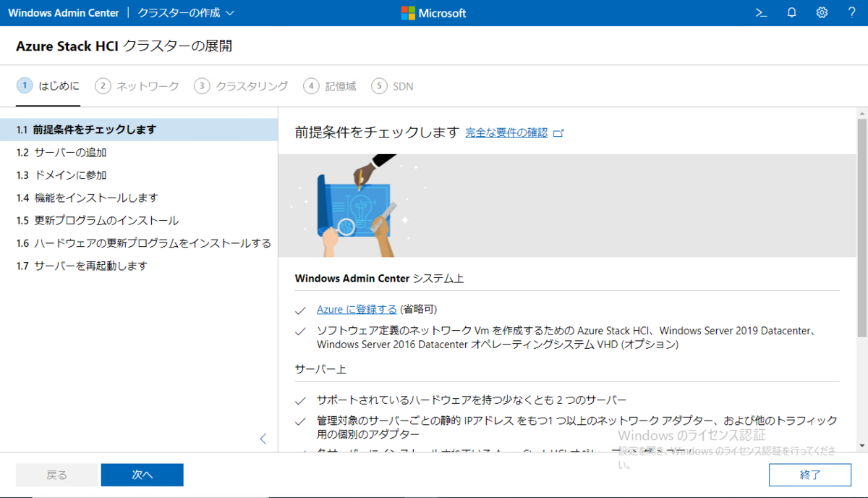This screenshot has height=498, width=868.
Task: Select 1.1 前提条件をチェックします
Action: coord(139,130)
